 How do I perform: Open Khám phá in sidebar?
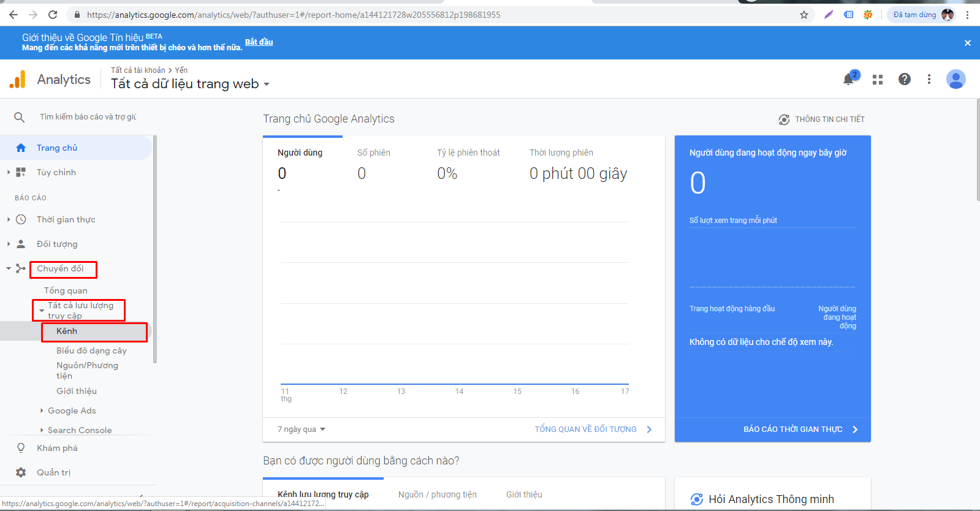[x=57, y=448]
